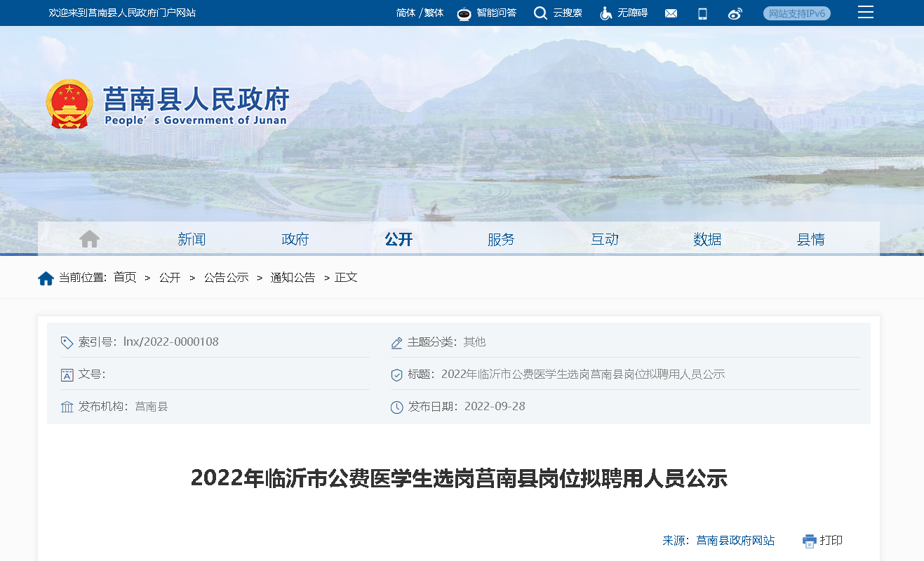Screen dimensions: 924x561
Task: Click the gray home icon in navigation
Action: 89,239
